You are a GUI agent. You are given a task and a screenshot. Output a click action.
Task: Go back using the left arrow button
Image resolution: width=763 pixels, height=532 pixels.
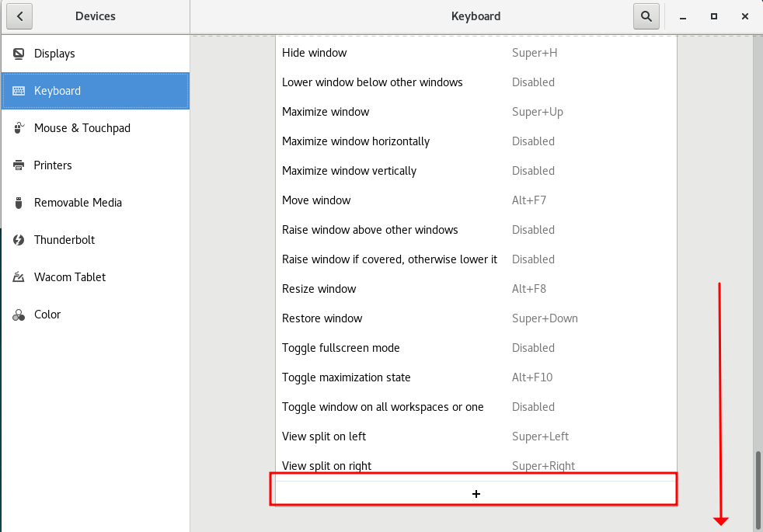coord(19,16)
